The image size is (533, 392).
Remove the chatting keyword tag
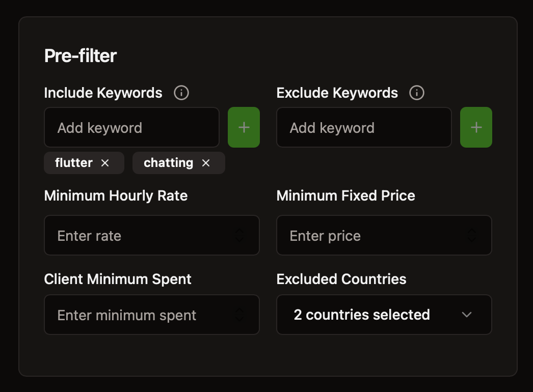206,163
